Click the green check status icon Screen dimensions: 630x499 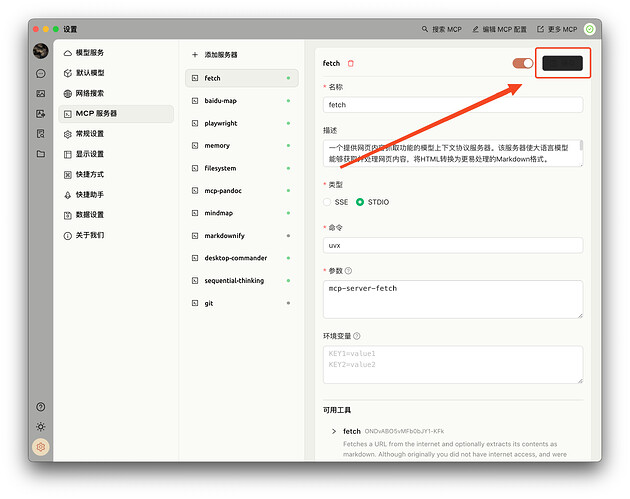pos(589,29)
